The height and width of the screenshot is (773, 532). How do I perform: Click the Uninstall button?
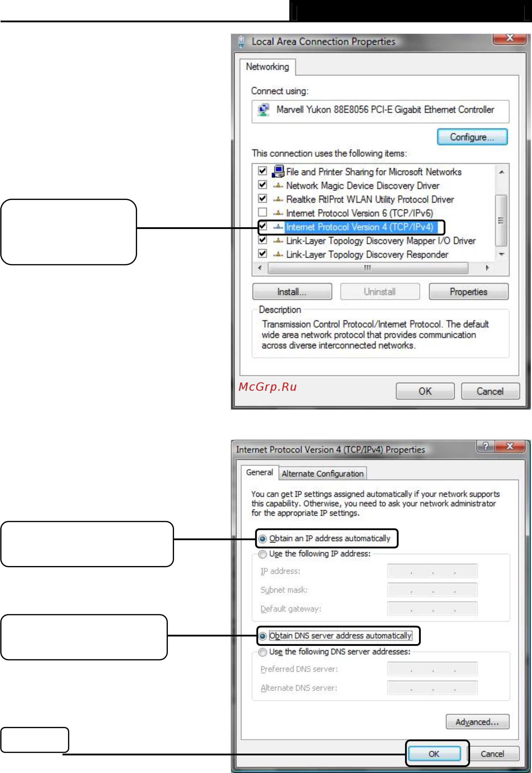(380, 292)
